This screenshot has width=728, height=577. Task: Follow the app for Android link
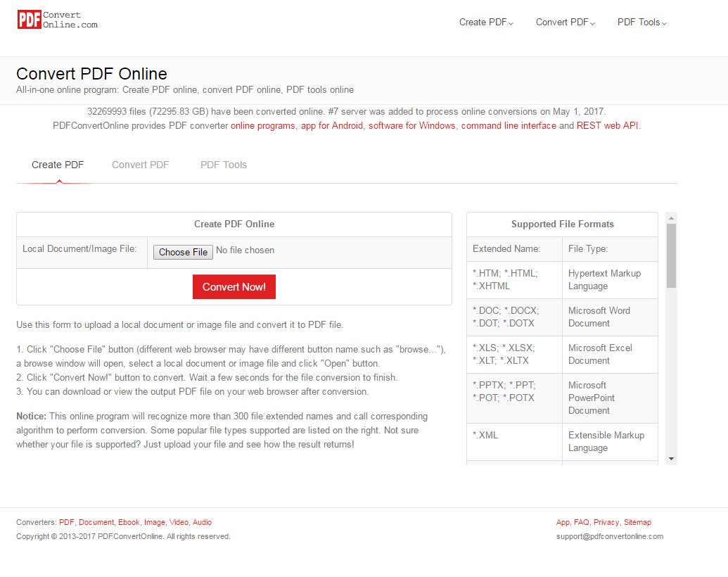click(332, 126)
